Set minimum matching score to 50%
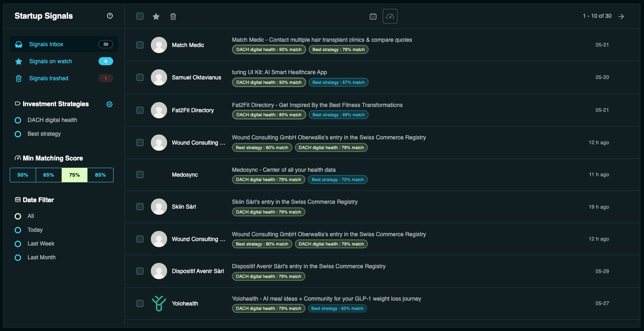644x331 pixels. (x=23, y=175)
